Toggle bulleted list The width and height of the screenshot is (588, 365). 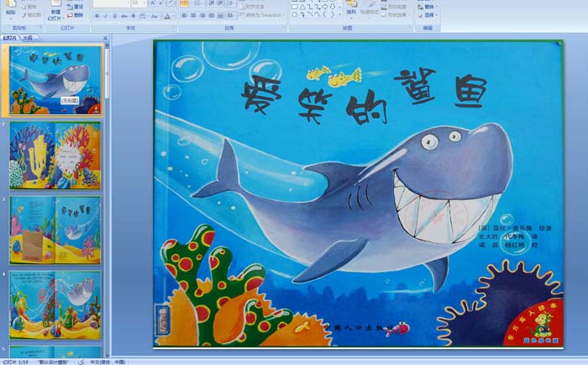click(x=185, y=3)
